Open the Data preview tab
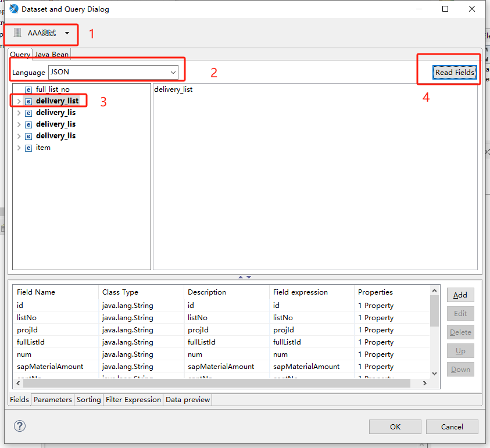 tap(187, 399)
